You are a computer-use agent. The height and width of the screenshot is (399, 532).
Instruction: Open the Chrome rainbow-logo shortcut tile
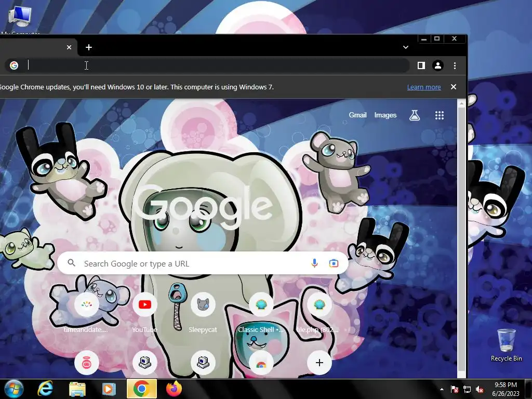pyautogui.click(x=261, y=363)
